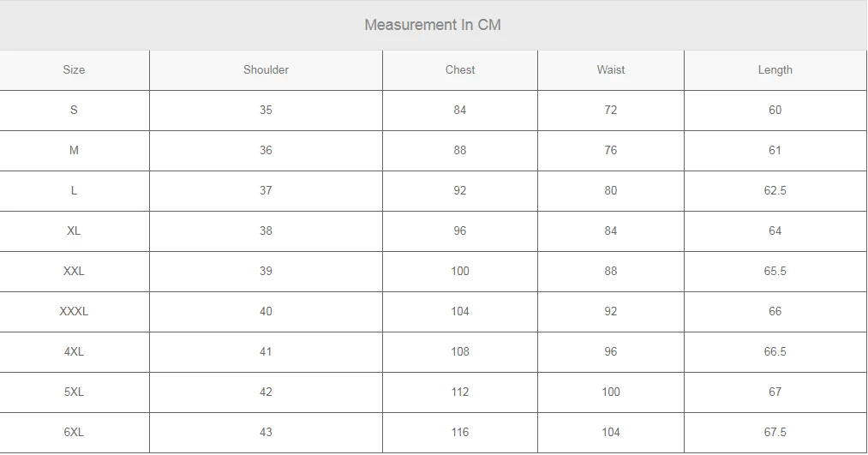Click the L size row label
Image resolution: width=868 pixels, height=455 pixels.
(74, 190)
